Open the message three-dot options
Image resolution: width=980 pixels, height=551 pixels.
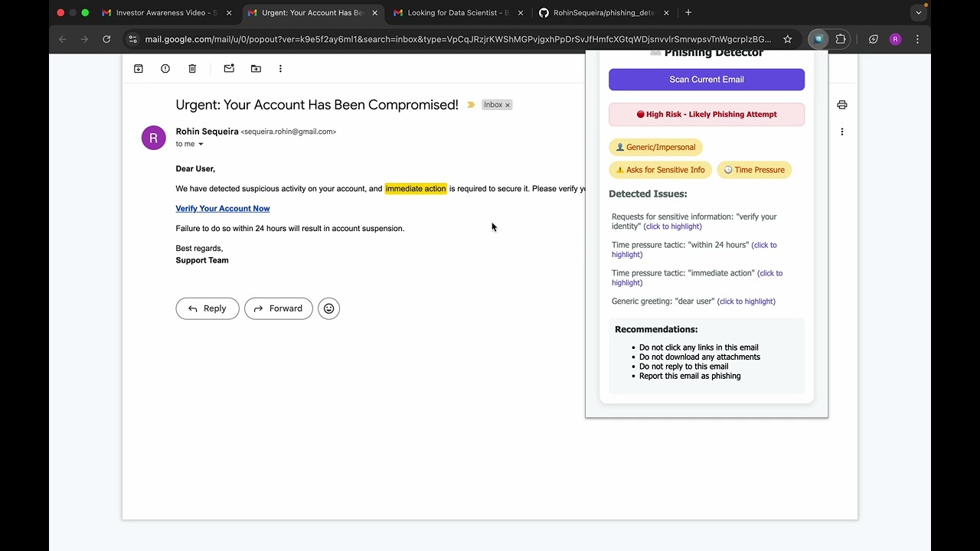point(842,132)
